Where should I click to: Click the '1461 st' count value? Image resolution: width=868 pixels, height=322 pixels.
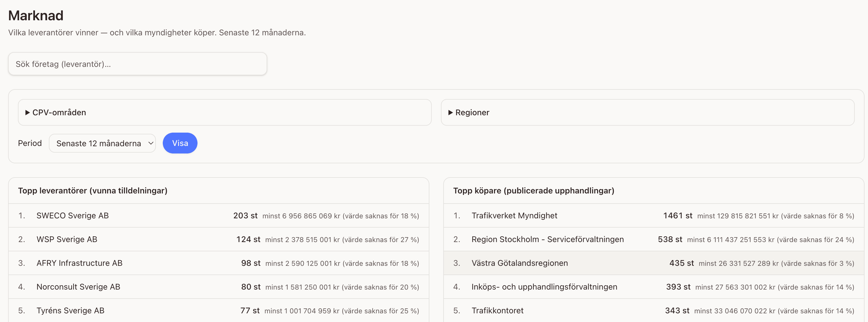tap(678, 216)
